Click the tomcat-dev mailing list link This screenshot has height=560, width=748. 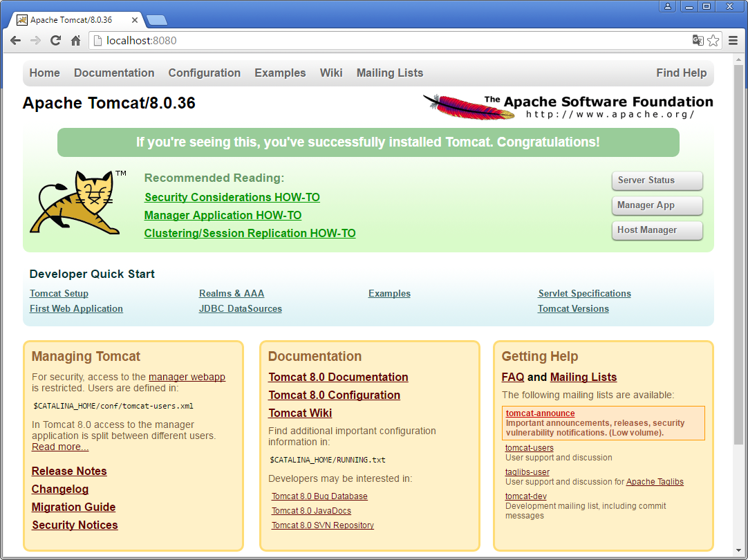click(x=526, y=496)
